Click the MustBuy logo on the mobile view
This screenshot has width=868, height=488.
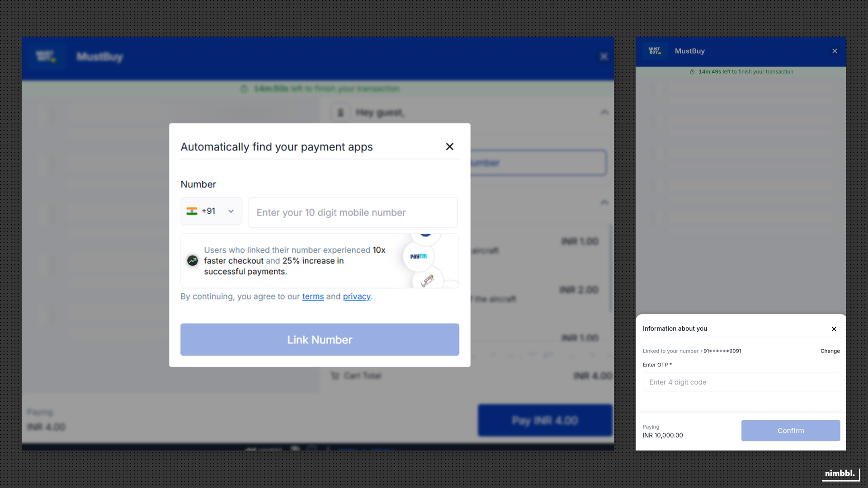point(655,51)
